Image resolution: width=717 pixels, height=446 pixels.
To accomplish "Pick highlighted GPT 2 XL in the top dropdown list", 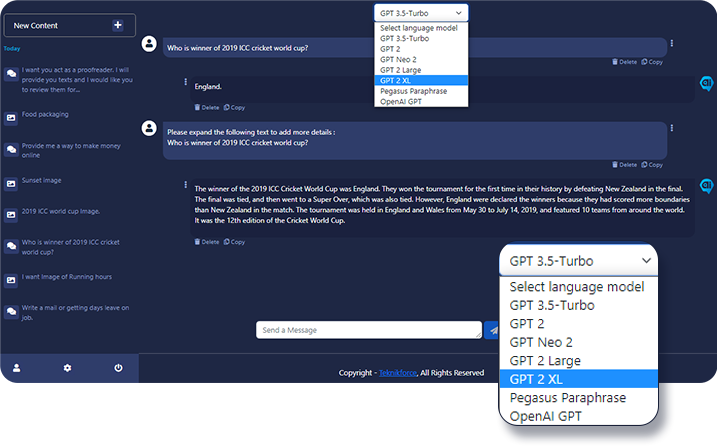I will (421, 81).
